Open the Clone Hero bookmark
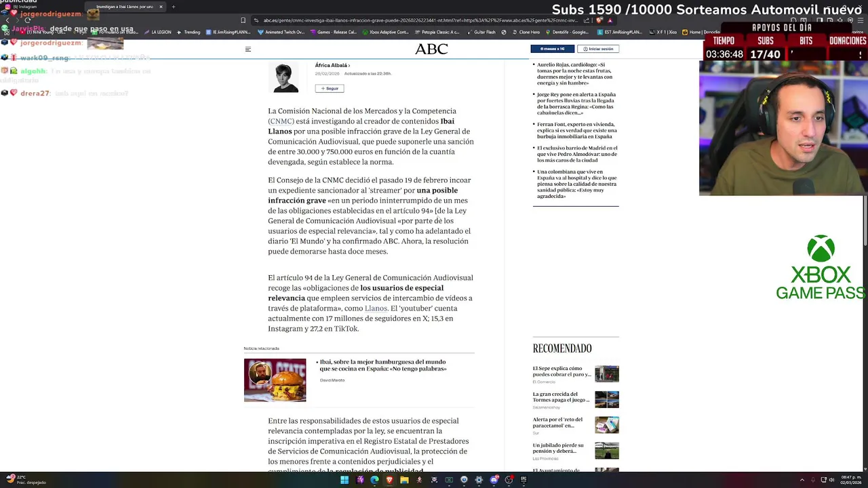Image resolution: width=868 pixels, height=488 pixels. click(526, 32)
